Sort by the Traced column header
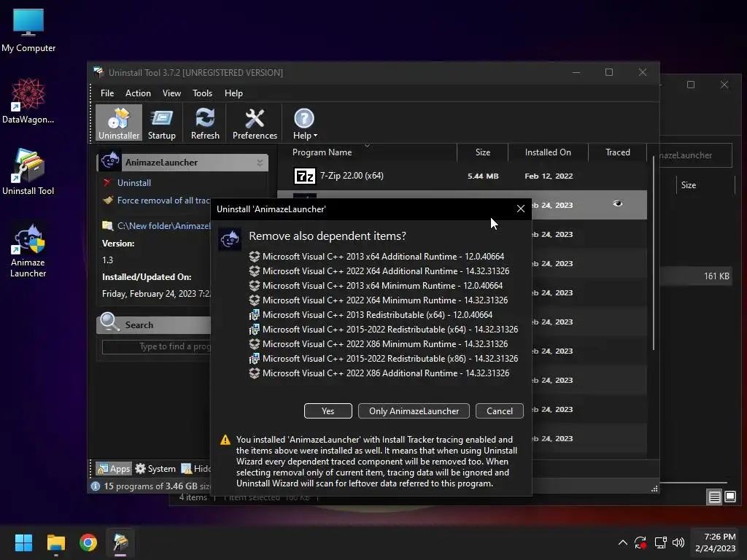 click(617, 152)
